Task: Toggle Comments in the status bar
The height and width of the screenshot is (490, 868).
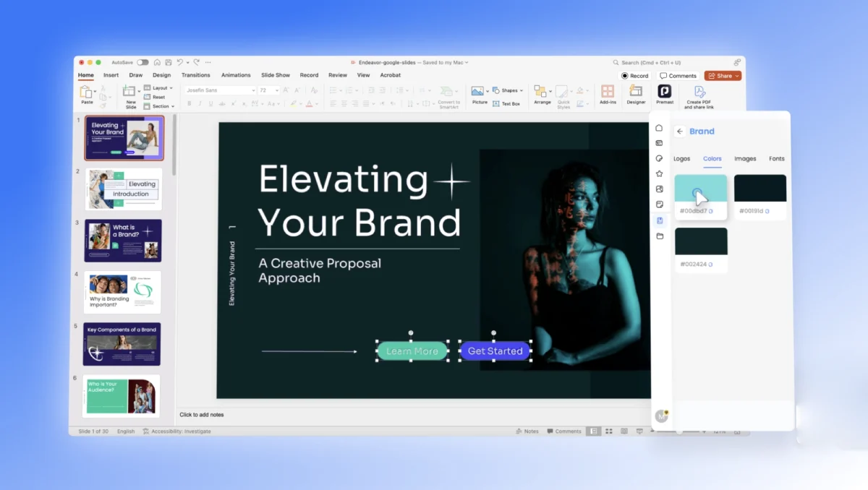Action: 564,431
